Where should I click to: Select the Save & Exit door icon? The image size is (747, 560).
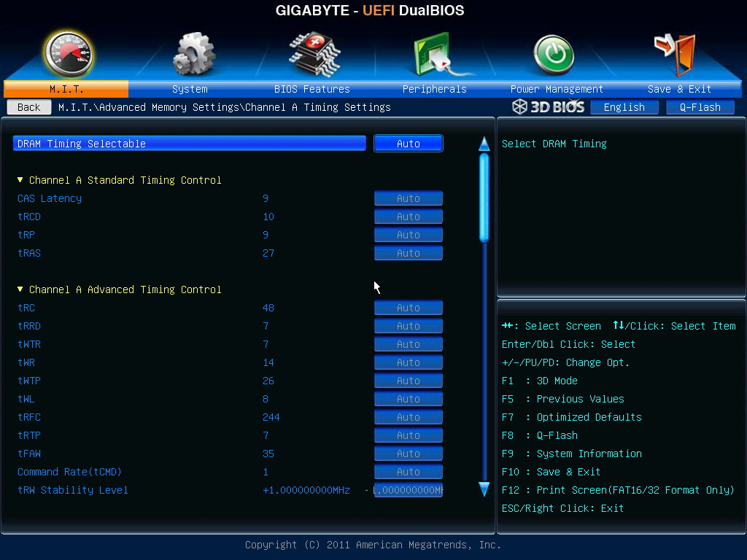676,54
